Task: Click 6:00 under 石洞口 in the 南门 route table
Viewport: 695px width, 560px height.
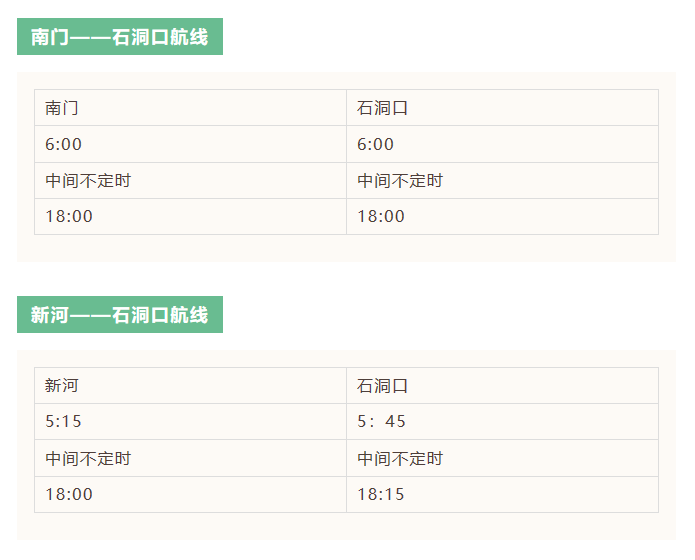Action: (x=376, y=144)
